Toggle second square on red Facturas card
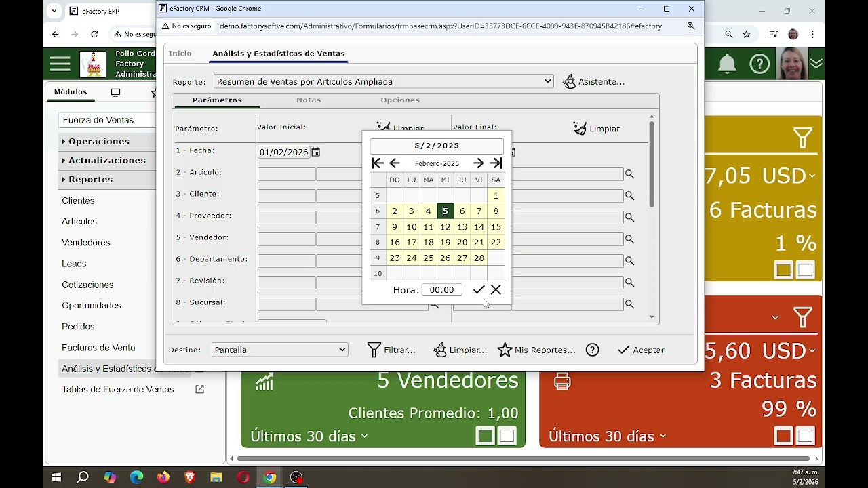Screen dimensions: 868x488 [x=805, y=436]
